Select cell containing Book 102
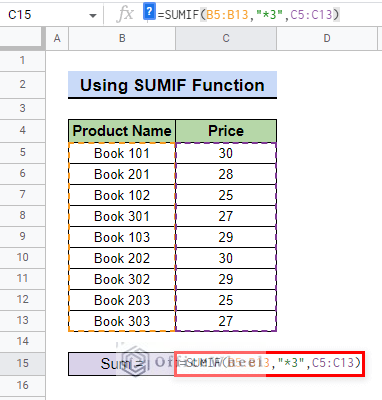382x400 pixels. (x=122, y=195)
